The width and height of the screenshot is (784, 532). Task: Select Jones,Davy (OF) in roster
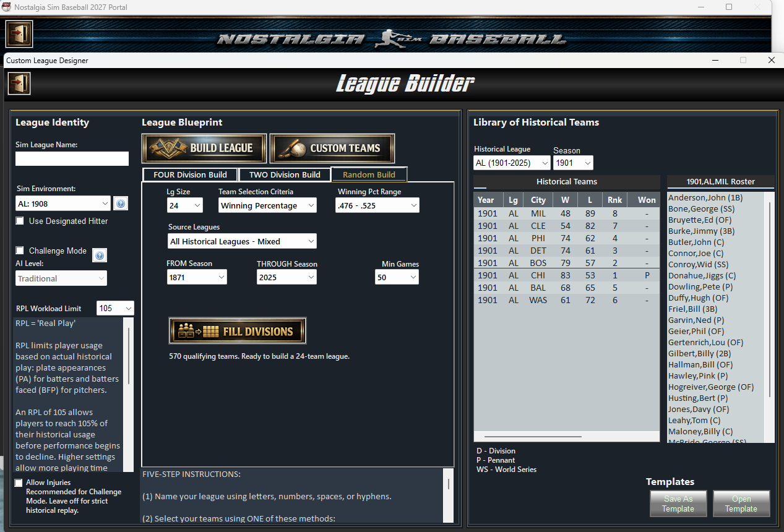coord(699,410)
